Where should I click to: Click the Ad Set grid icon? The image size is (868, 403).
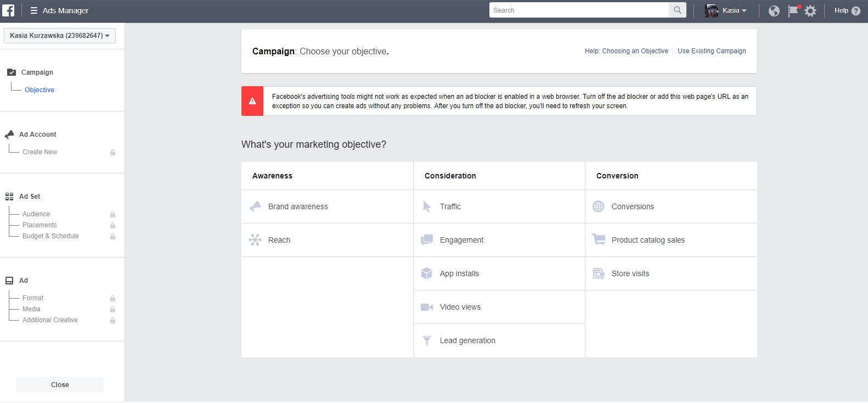pyautogui.click(x=9, y=196)
